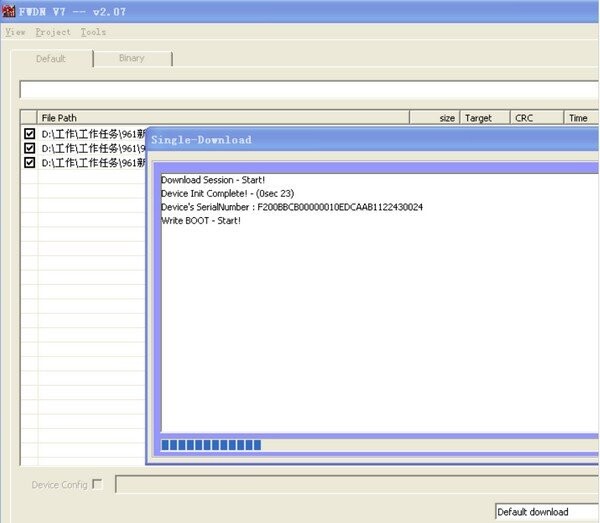The height and width of the screenshot is (523, 600).
Task: Click the empty field above file list
Action: click(309, 90)
